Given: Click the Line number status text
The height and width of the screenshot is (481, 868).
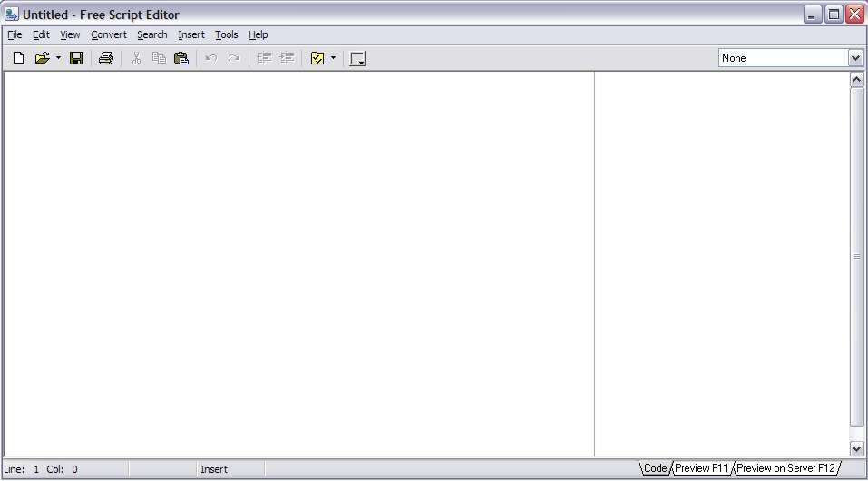Looking at the screenshot, I should point(21,469).
